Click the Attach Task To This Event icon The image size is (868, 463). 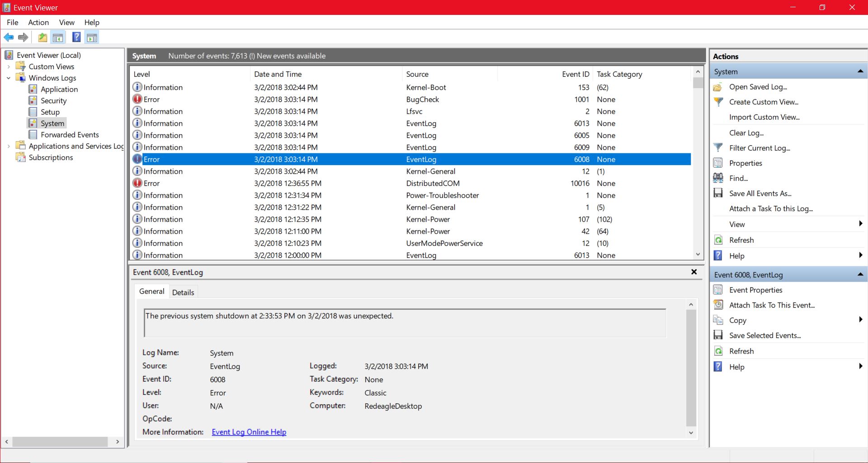click(718, 305)
